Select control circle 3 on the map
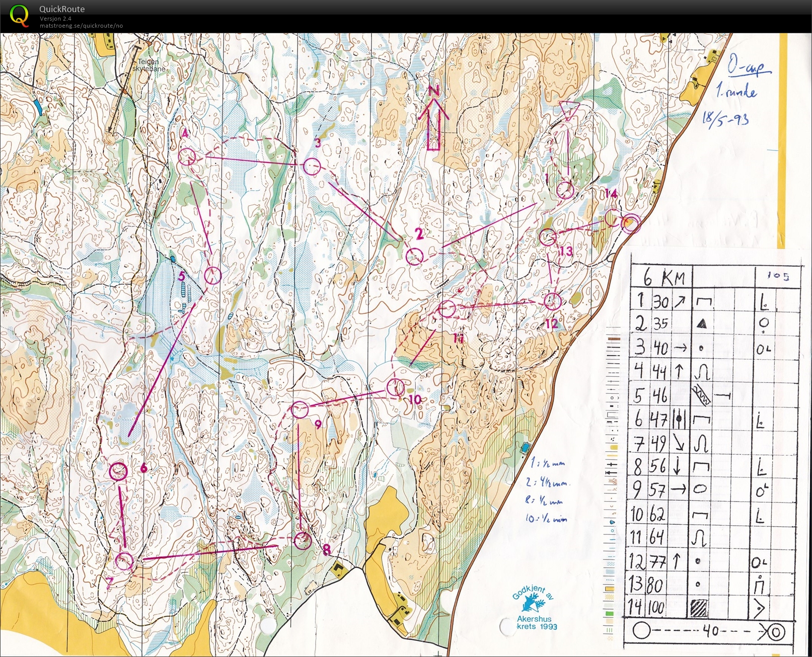 [312, 166]
